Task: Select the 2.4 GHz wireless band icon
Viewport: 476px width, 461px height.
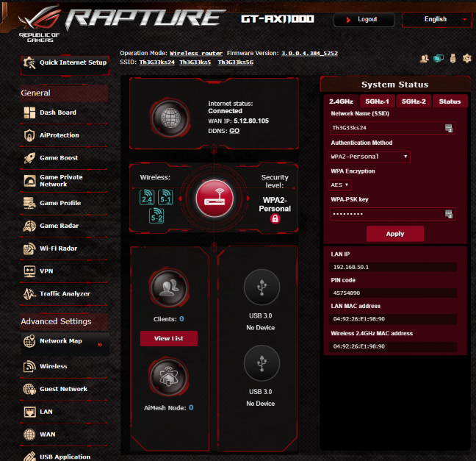Action: pos(147,197)
